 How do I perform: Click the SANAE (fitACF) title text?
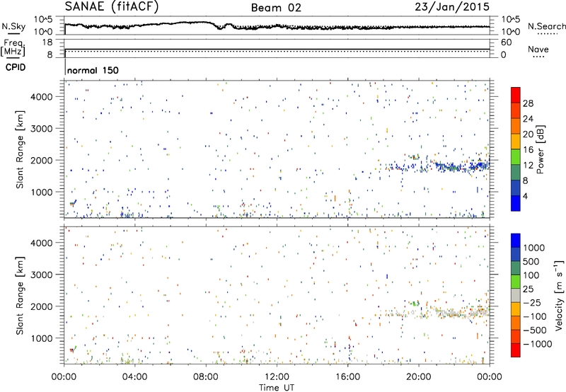pos(112,7)
